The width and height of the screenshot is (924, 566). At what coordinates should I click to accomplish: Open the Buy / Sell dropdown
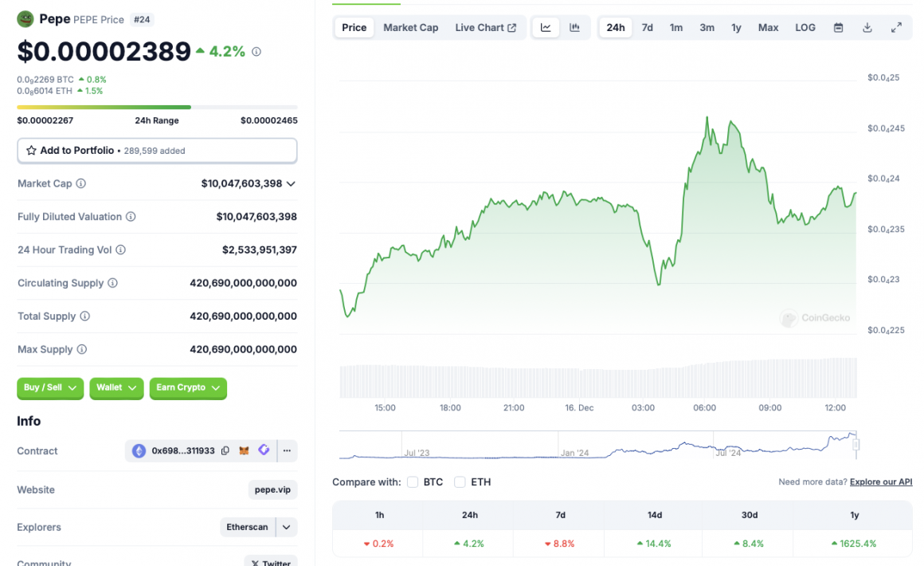point(50,388)
